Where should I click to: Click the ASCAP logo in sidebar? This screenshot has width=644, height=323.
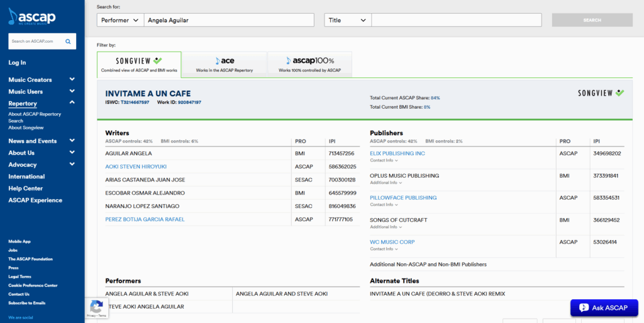(x=32, y=17)
